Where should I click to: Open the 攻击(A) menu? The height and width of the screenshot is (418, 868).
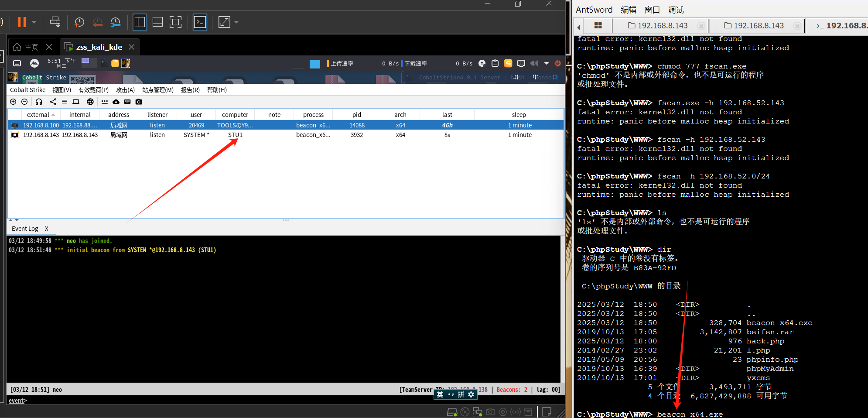tap(126, 90)
